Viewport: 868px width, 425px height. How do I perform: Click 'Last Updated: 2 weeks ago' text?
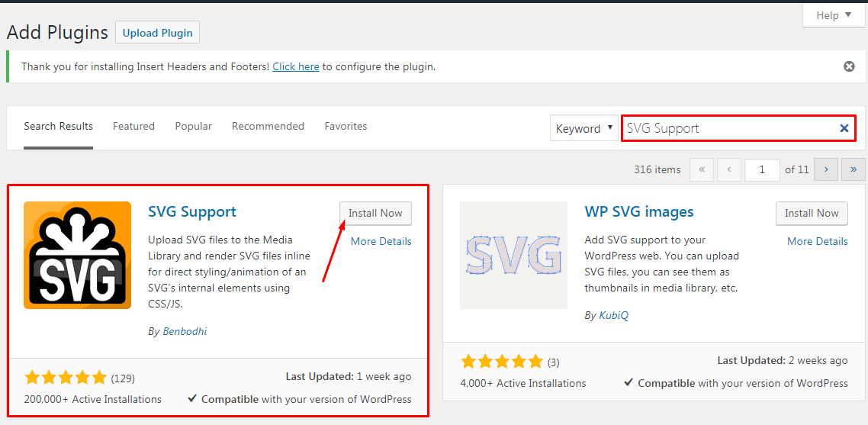click(783, 361)
